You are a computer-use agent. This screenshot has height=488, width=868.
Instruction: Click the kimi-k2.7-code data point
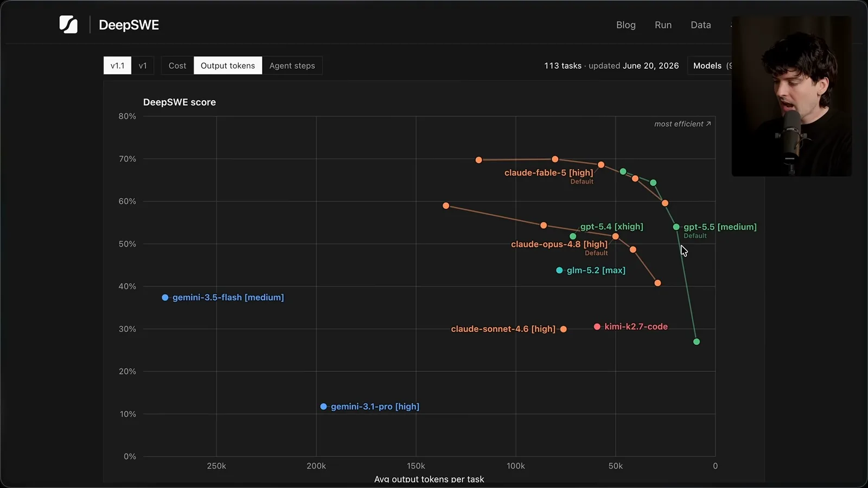(x=597, y=326)
